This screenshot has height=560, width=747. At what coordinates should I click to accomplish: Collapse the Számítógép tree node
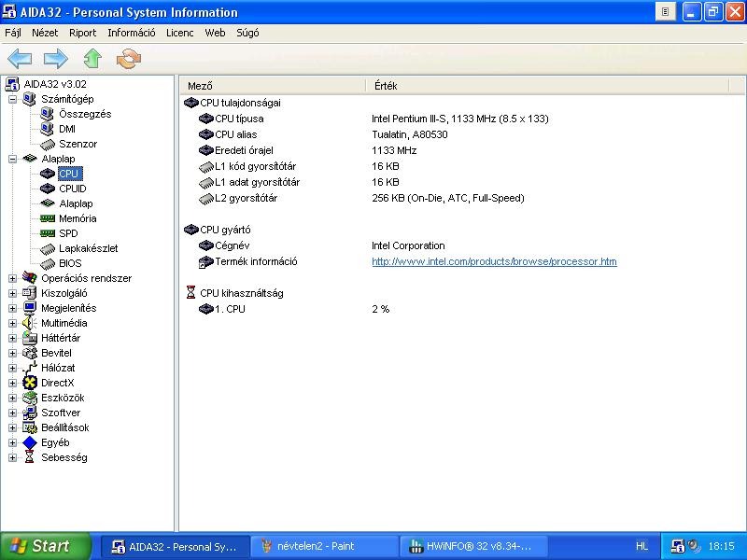12,99
